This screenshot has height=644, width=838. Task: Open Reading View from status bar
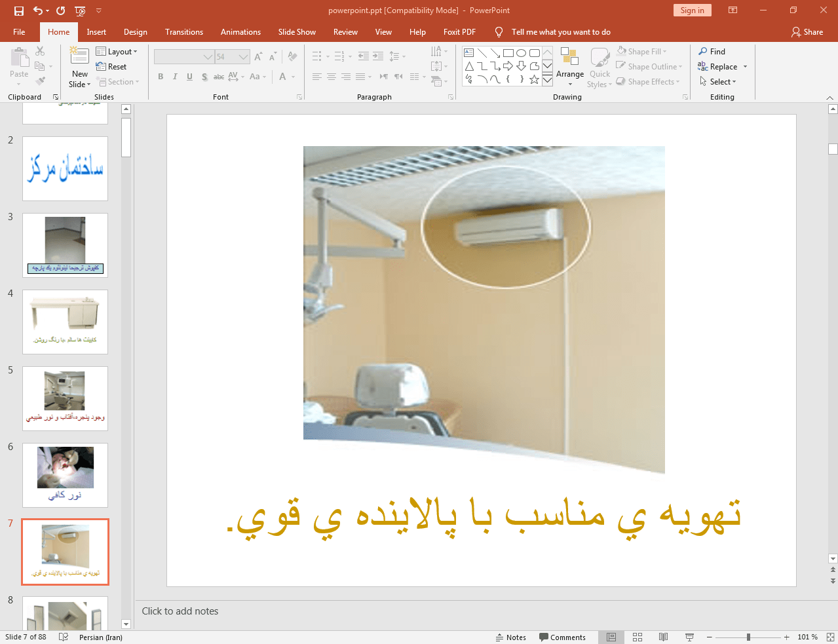click(663, 637)
